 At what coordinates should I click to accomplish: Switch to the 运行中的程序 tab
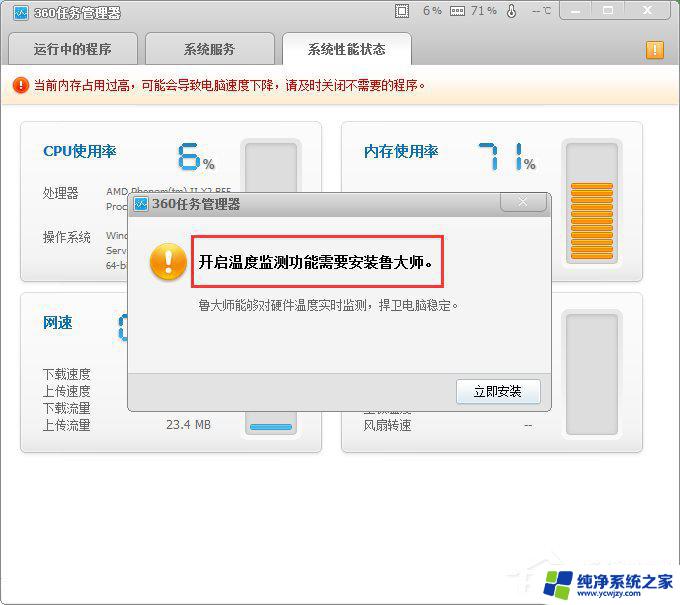(x=73, y=49)
